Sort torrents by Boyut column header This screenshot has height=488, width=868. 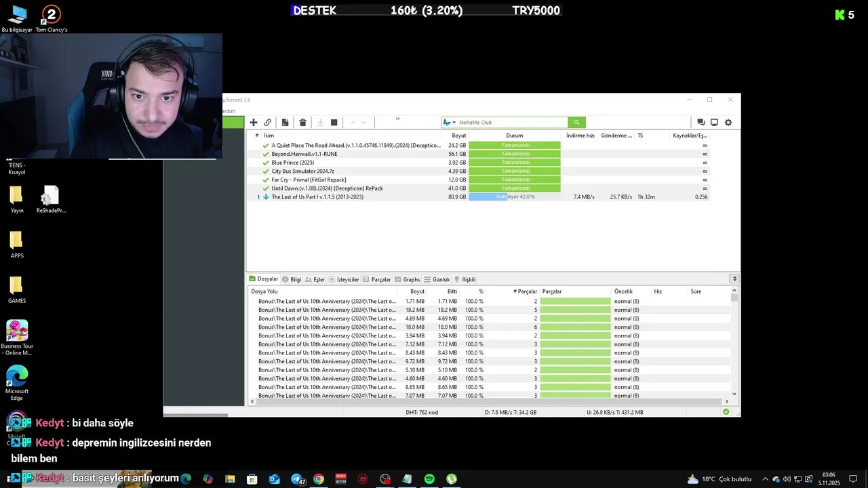(459, 136)
